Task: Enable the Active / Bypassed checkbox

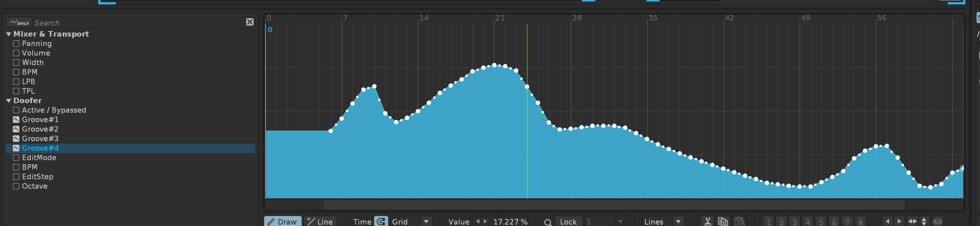Action: tap(16, 110)
